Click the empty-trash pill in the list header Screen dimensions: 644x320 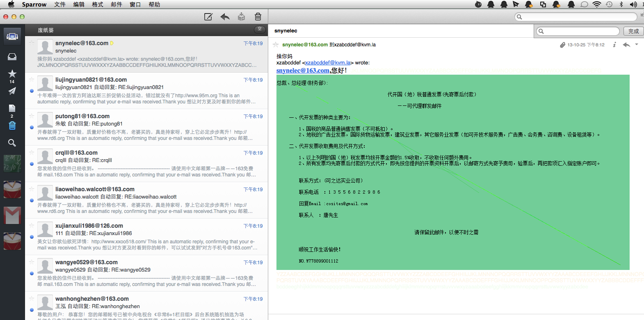click(x=259, y=29)
